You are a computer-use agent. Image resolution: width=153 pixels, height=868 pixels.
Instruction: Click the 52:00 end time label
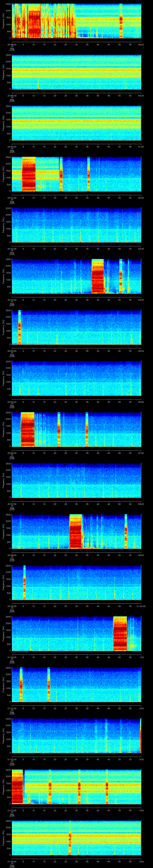coord(141,198)
